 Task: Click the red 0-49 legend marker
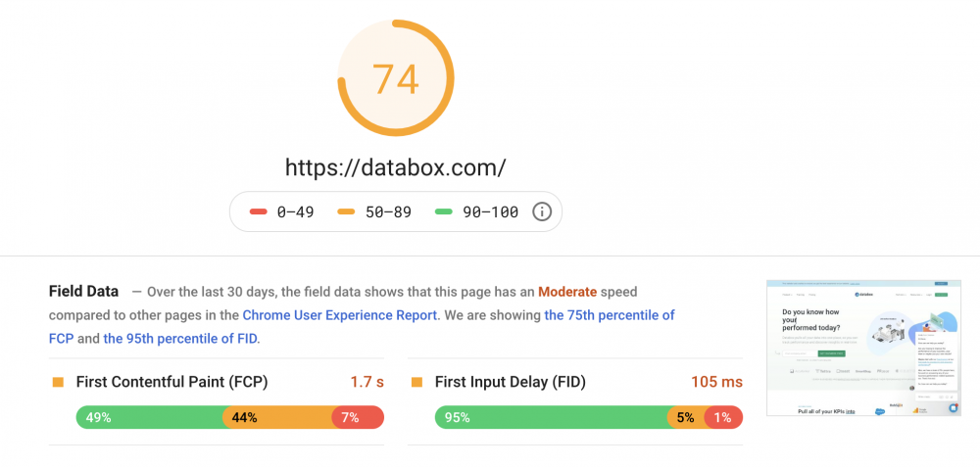click(x=259, y=211)
